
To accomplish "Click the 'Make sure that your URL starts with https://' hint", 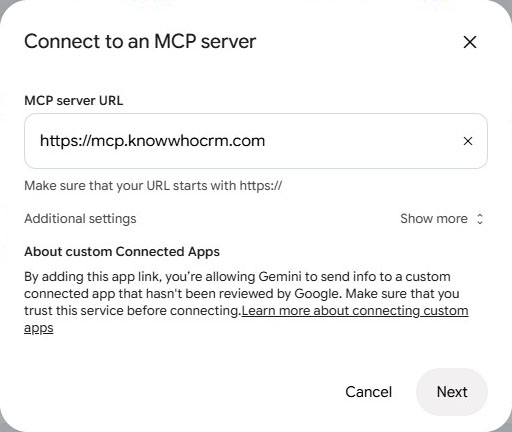I will (x=153, y=186).
